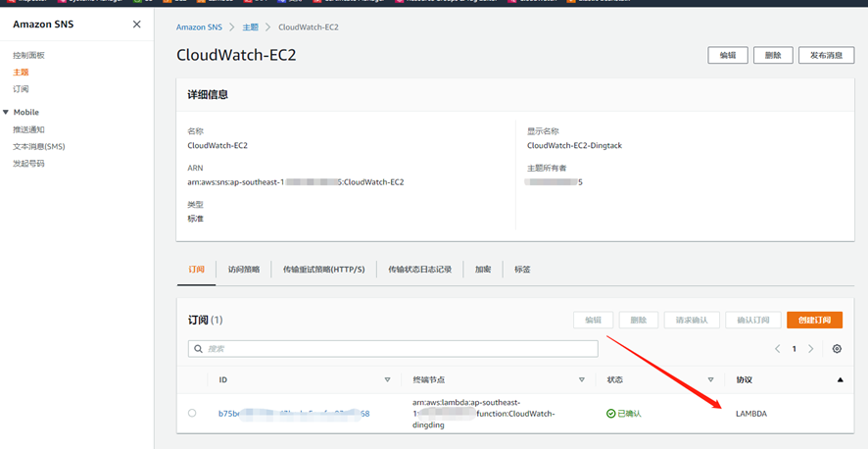Viewport: 868px width, 449px height.
Task: Open the 传输状态日志记录 tab
Action: pos(419,270)
